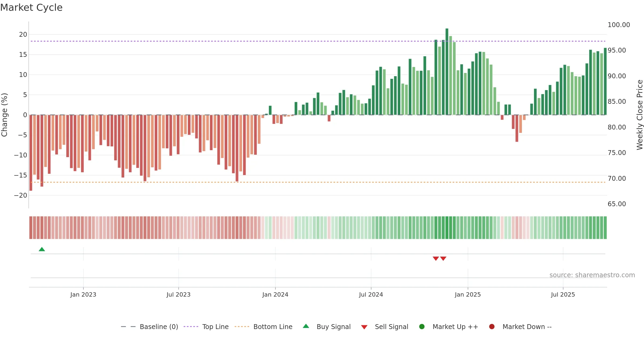Click the green Buy Signal legend triangle icon
This screenshot has height=362, width=644.
tap(306, 326)
